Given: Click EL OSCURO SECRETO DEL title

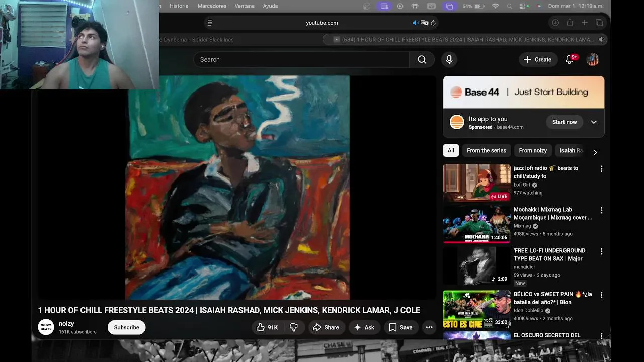Looking at the screenshot, I should point(547,335).
